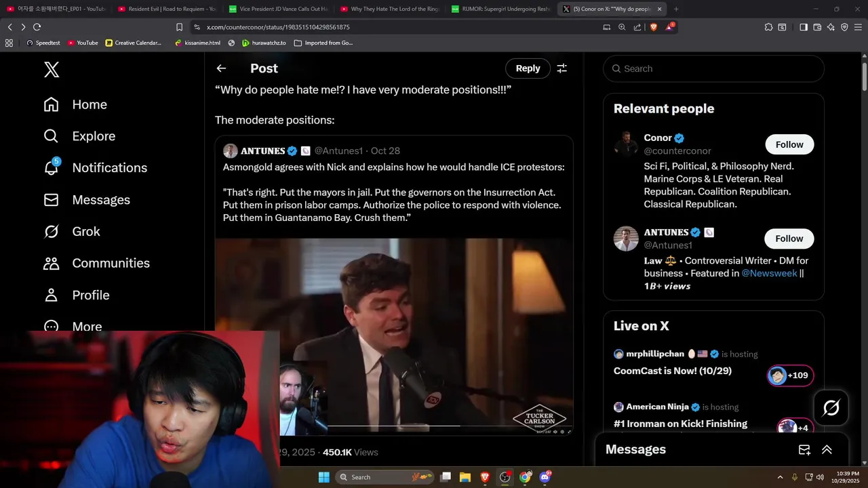Viewport: 868px width, 488px height.
Task: Bookmark this page in address bar
Action: pyautogui.click(x=179, y=27)
